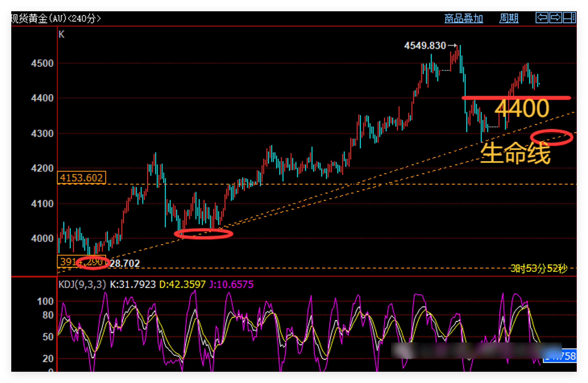Select the red ellipse near 4000 low

point(203,234)
